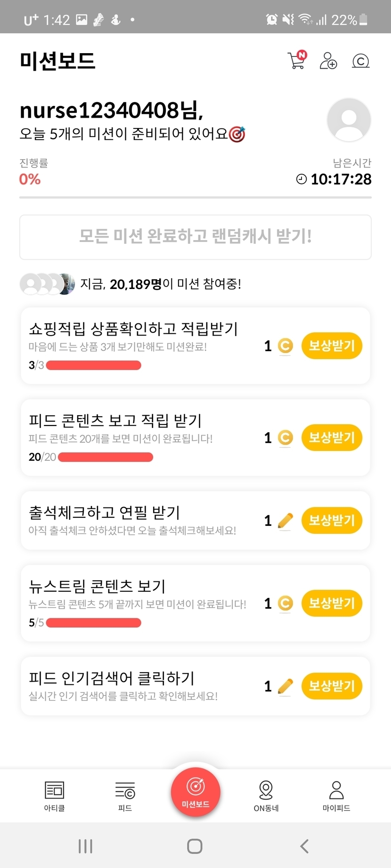Open the shopping cart icon
The image size is (391, 868).
click(x=297, y=61)
